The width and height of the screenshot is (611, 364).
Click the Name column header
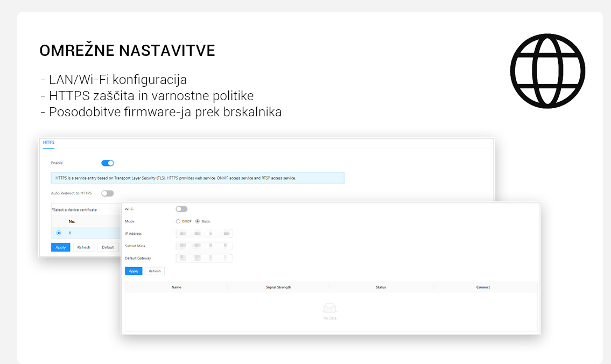pyautogui.click(x=176, y=288)
